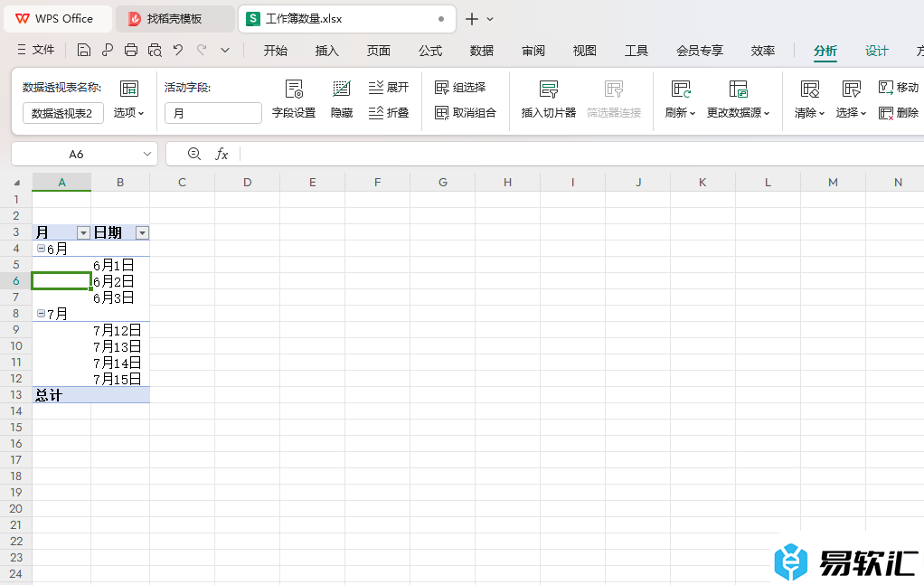Image resolution: width=924 pixels, height=585 pixels.
Task: Click the 取消组合 ungroup button
Action: pyautogui.click(x=466, y=112)
